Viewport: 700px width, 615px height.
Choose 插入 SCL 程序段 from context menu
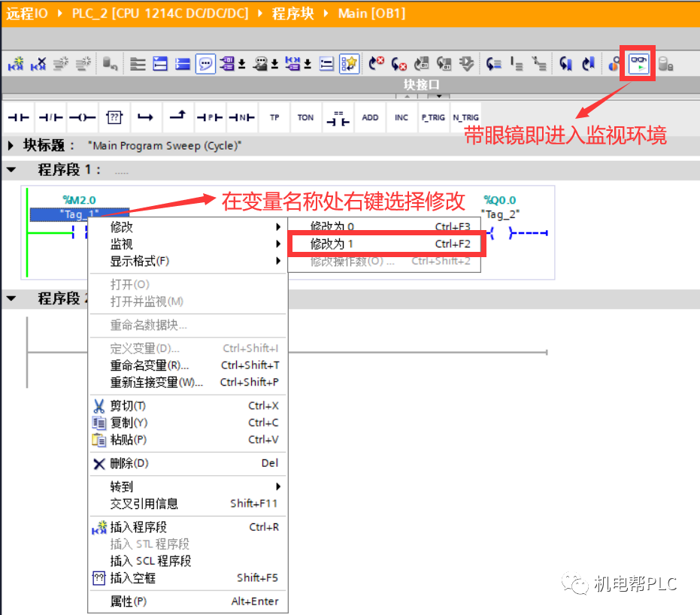(x=188, y=561)
